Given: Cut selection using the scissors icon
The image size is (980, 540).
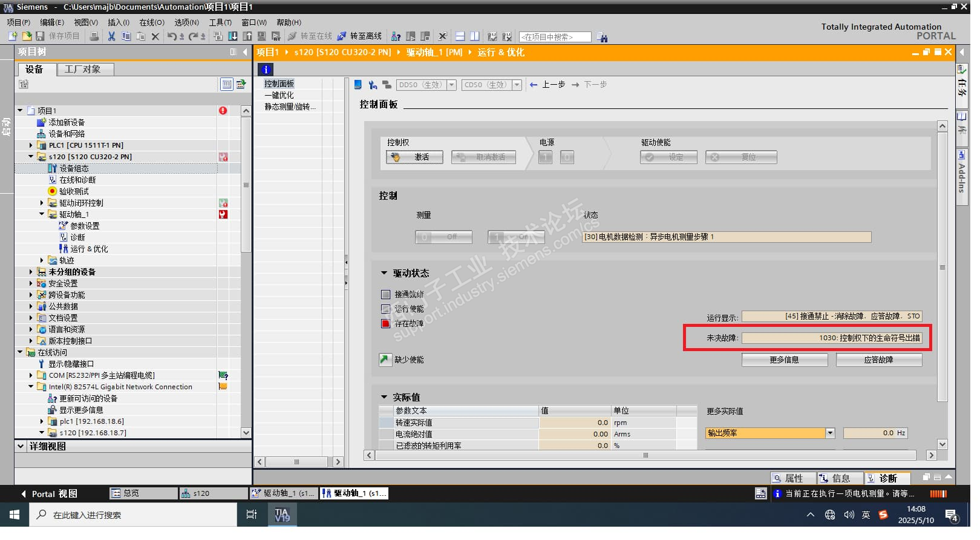Looking at the screenshot, I should [x=111, y=36].
